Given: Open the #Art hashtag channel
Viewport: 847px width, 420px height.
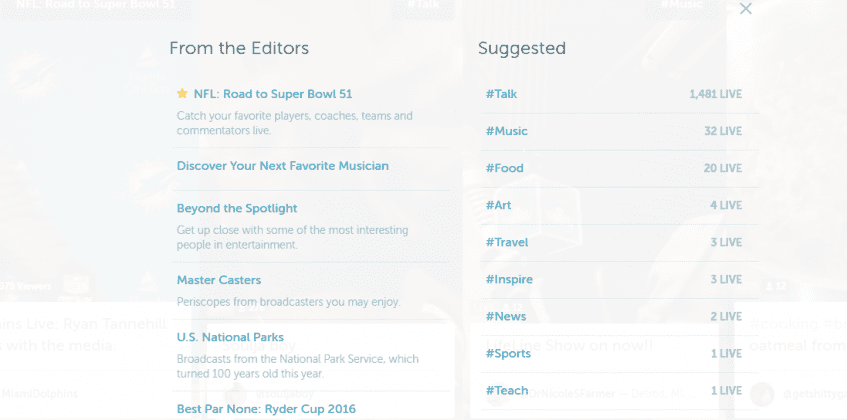Looking at the screenshot, I should pyautogui.click(x=499, y=205).
